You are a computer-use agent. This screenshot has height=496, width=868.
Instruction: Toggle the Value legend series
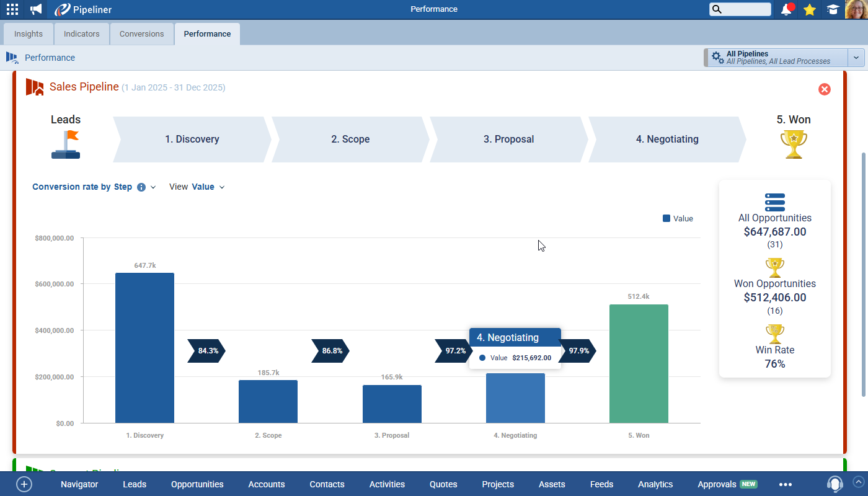tap(678, 219)
